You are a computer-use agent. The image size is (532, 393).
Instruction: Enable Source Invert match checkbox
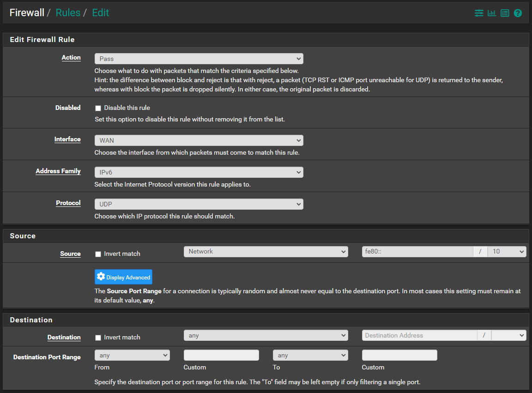[x=98, y=254]
